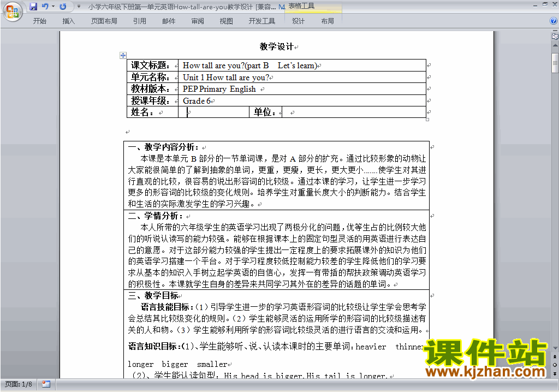Screen dimensions: 559x392
Task: Click the vertical scrollbar down arrow
Action: (555, 348)
